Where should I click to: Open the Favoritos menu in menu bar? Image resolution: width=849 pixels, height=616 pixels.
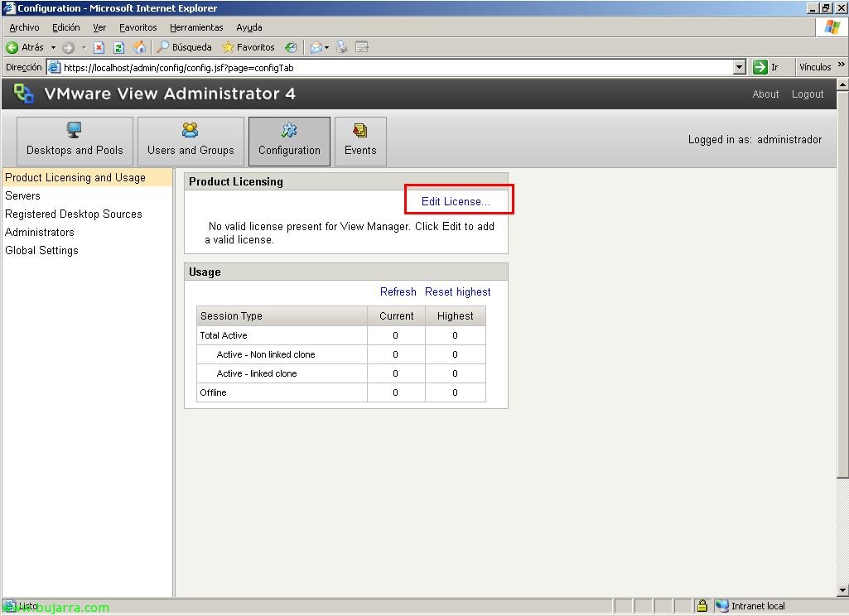pyautogui.click(x=138, y=27)
